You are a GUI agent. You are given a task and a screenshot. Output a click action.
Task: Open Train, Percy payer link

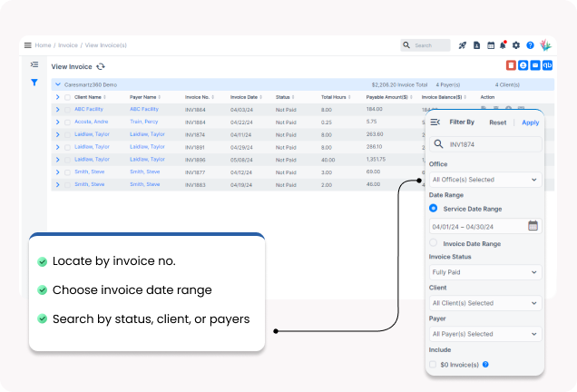pos(143,122)
